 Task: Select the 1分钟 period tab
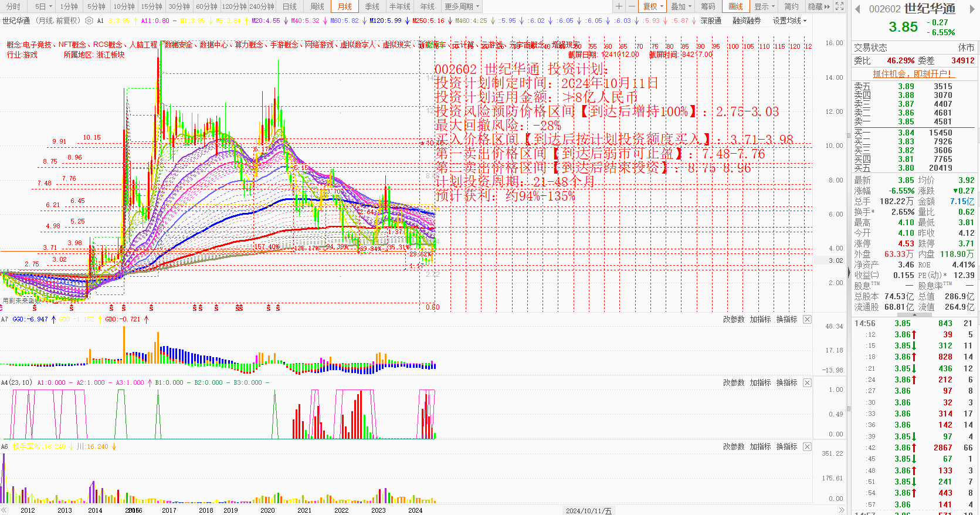pos(69,6)
